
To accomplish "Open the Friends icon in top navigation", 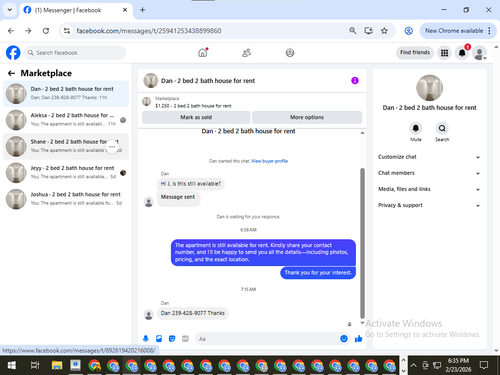I will click(x=246, y=53).
